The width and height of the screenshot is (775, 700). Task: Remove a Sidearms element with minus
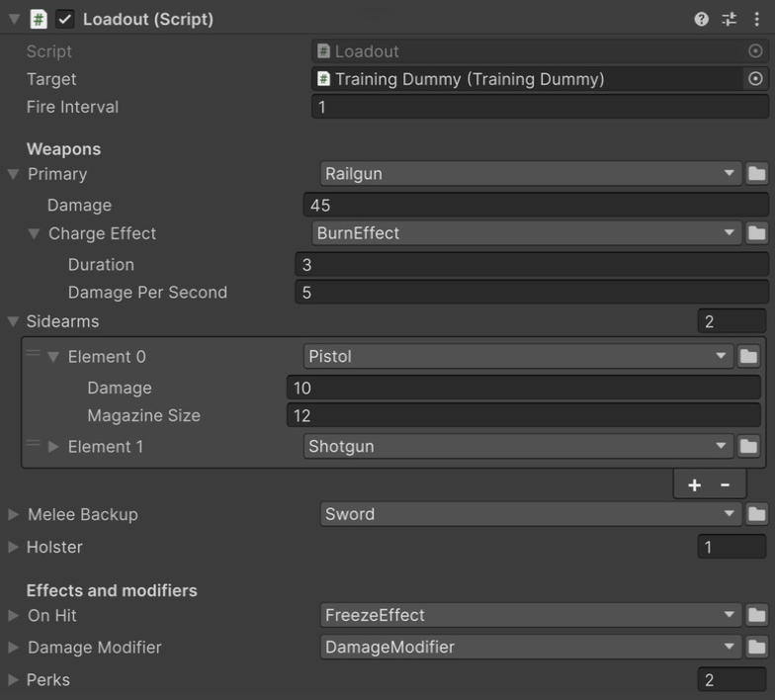point(726,484)
